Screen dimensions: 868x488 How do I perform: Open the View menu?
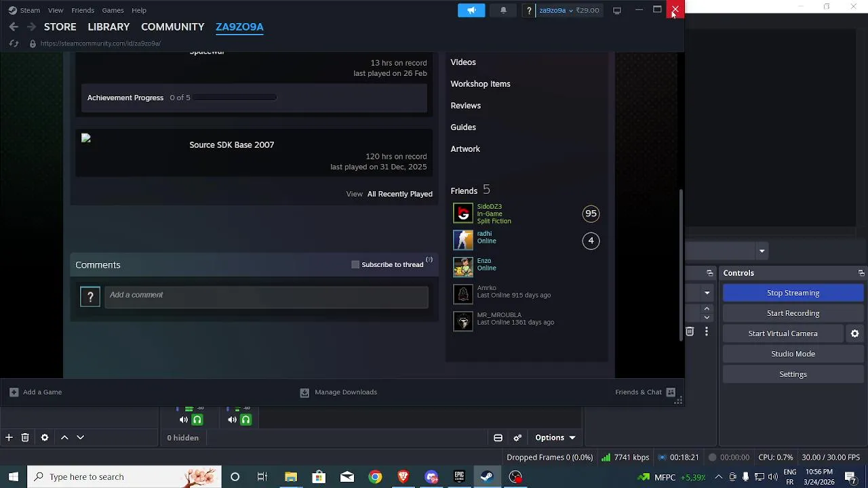[56, 10]
